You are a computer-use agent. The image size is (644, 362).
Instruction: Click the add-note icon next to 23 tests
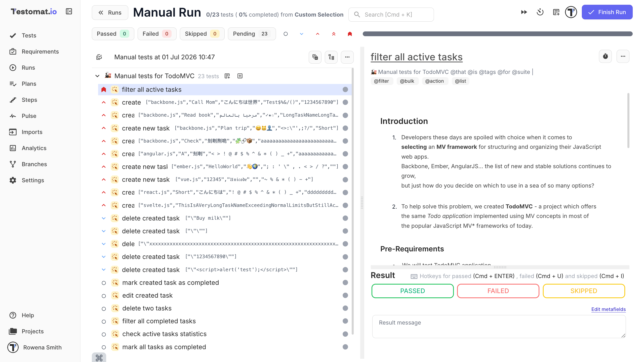click(227, 76)
